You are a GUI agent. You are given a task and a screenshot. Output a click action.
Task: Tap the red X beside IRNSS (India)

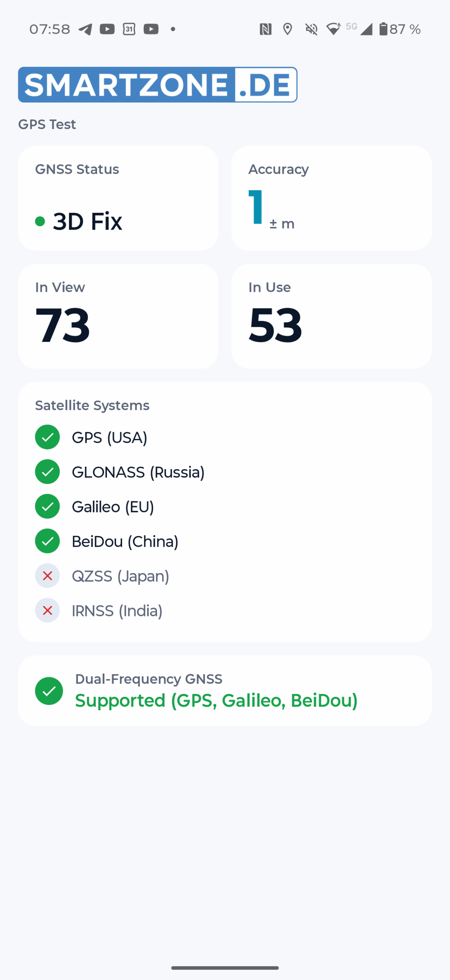pos(47,610)
